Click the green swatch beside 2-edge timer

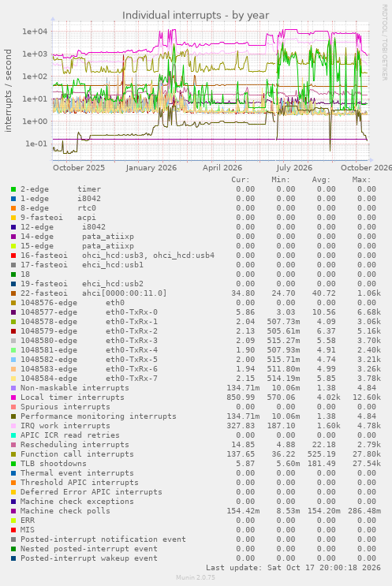pyautogui.click(x=13, y=189)
